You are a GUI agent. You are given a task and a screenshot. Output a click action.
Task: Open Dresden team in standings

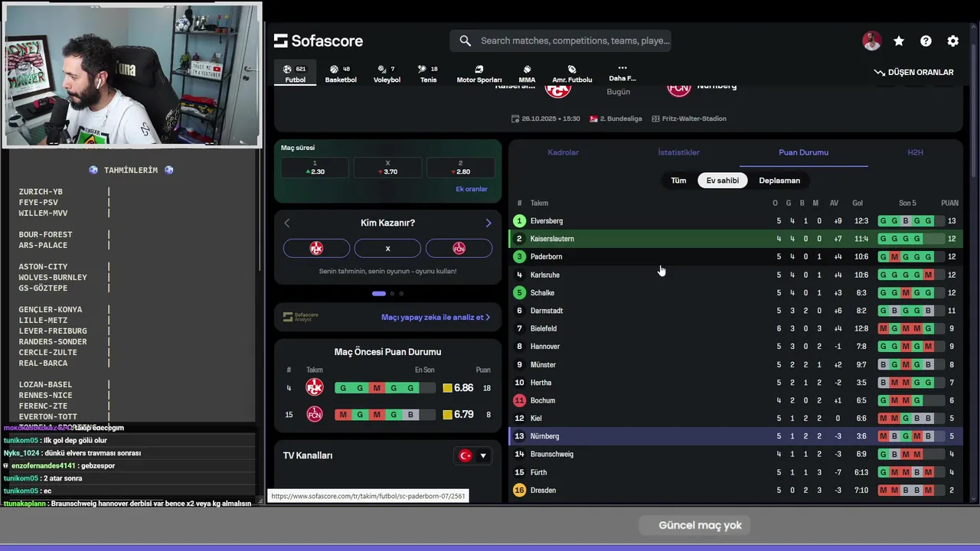[543, 491]
